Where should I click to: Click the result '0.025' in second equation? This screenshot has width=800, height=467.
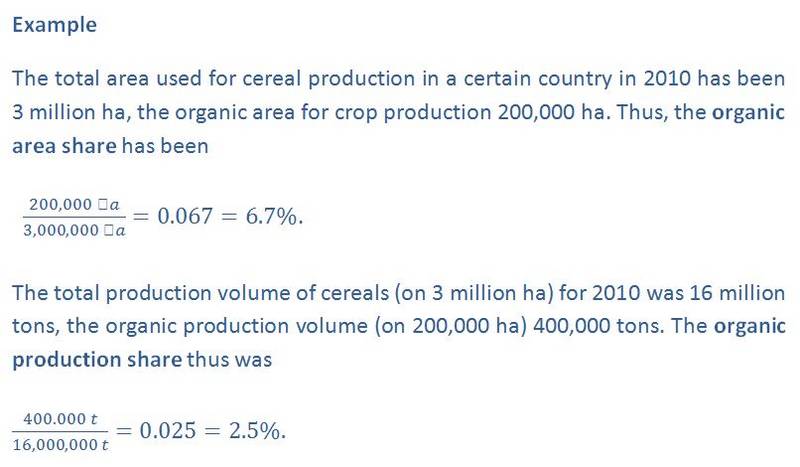point(167,430)
